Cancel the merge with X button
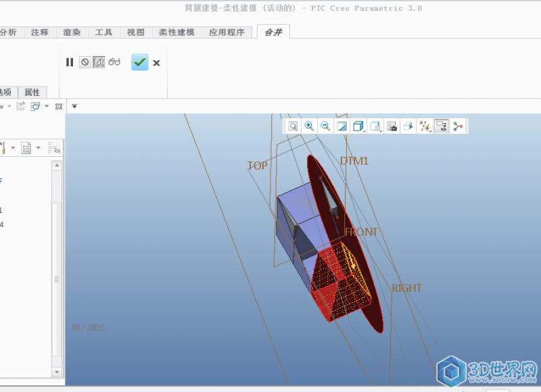 click(156, 63)
